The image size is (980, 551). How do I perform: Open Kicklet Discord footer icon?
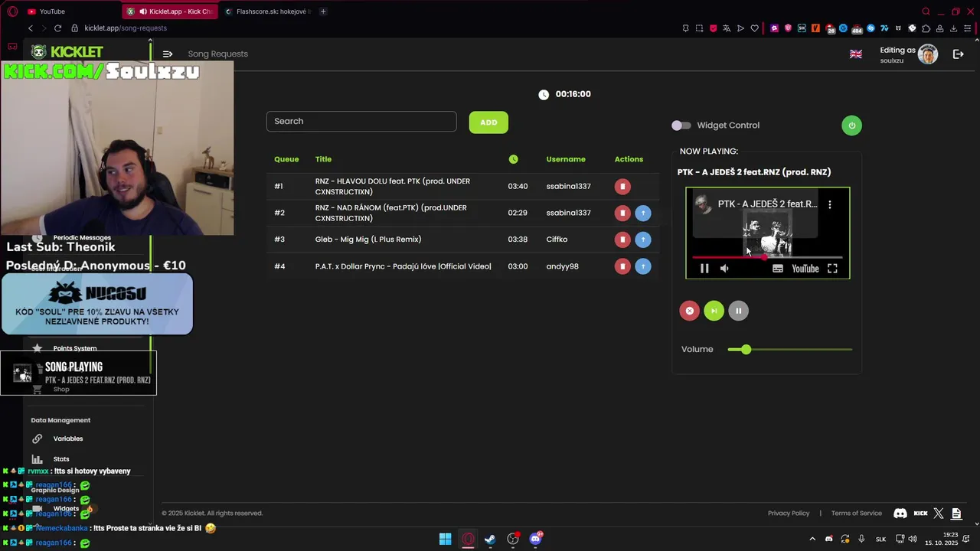click(900, 514)
